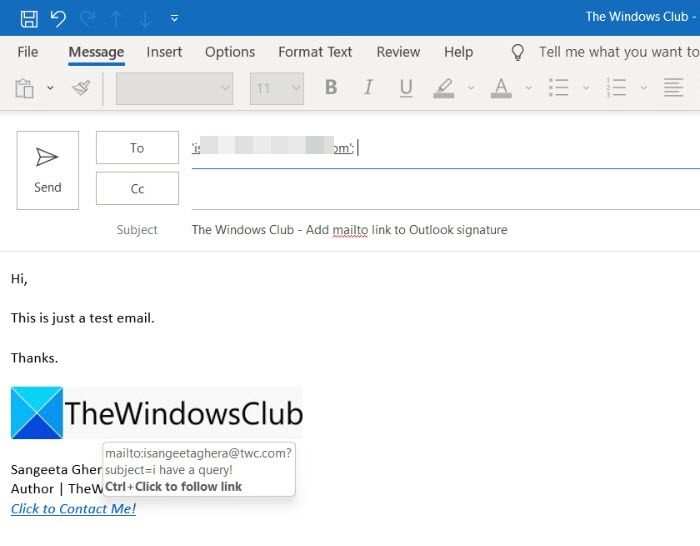The width and height of the screenshot is (700, 546).
Task: Toggle Underline formatting
Action: point(406,88)
